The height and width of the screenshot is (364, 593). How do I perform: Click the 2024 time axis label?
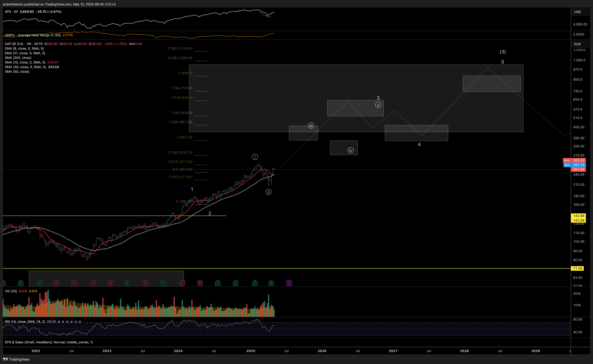178,351
